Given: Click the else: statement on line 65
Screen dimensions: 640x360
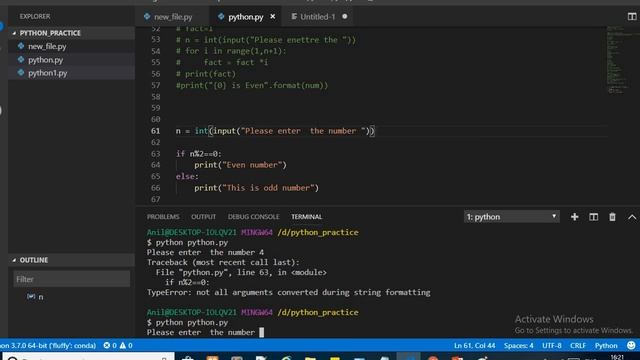Looking at the screenshot, I should 187,176.
